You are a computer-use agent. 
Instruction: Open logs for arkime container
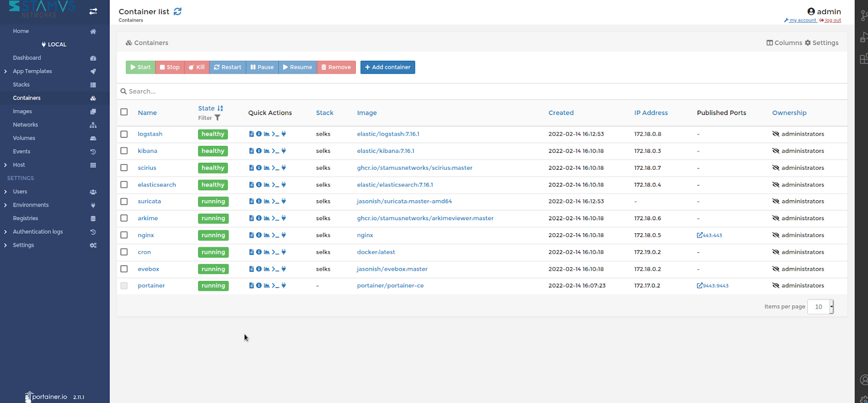point(251,218)
